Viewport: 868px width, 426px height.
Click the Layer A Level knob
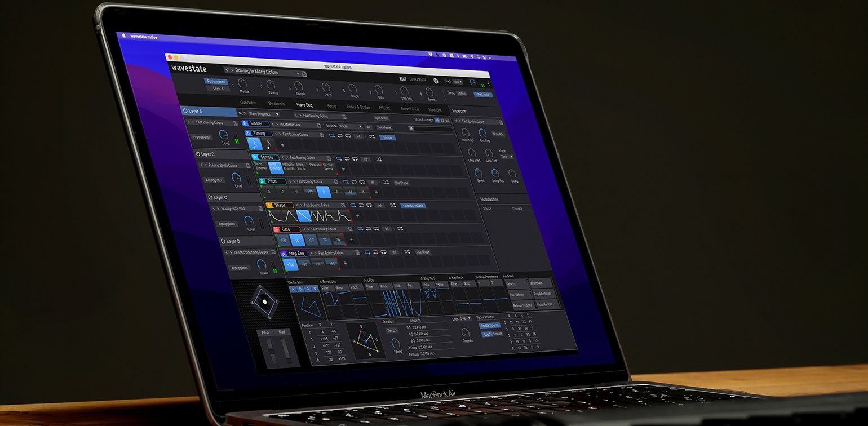(223, 135)
